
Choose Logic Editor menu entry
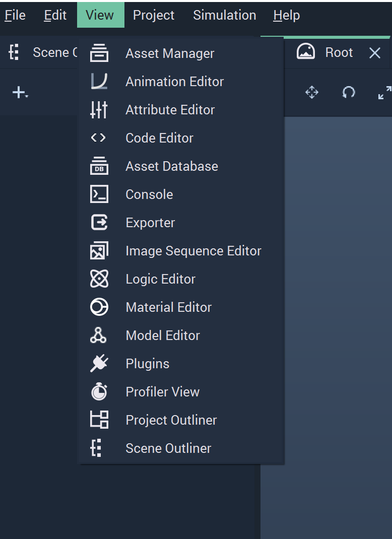coord(181,279)
